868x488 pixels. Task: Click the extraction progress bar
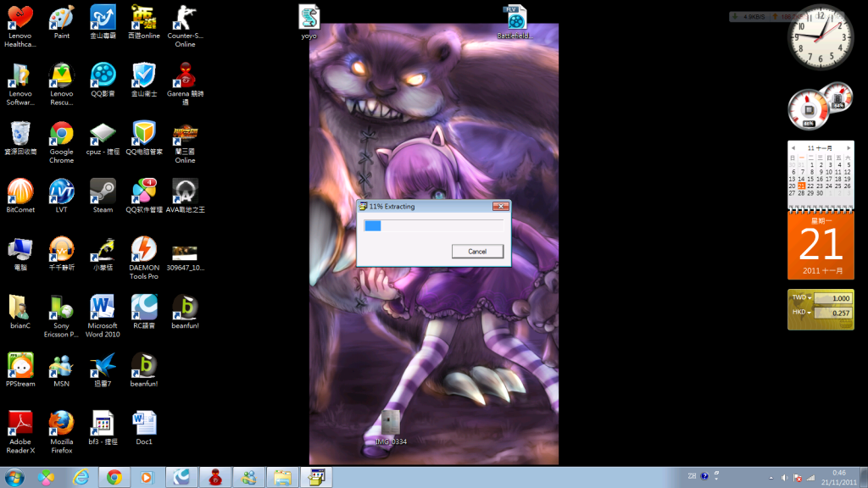433,225
